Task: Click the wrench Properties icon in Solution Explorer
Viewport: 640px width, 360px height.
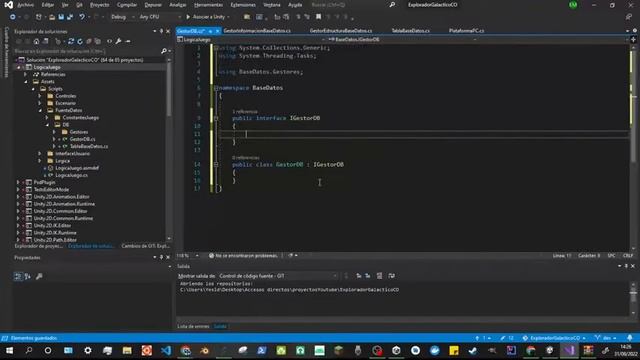Action: pyautogui.click(x=118, y=41)
